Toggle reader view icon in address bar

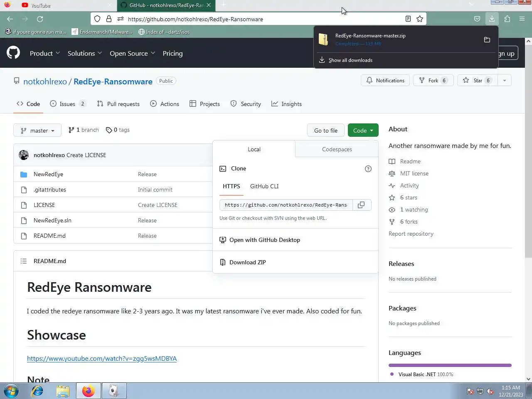coord(408,19)
